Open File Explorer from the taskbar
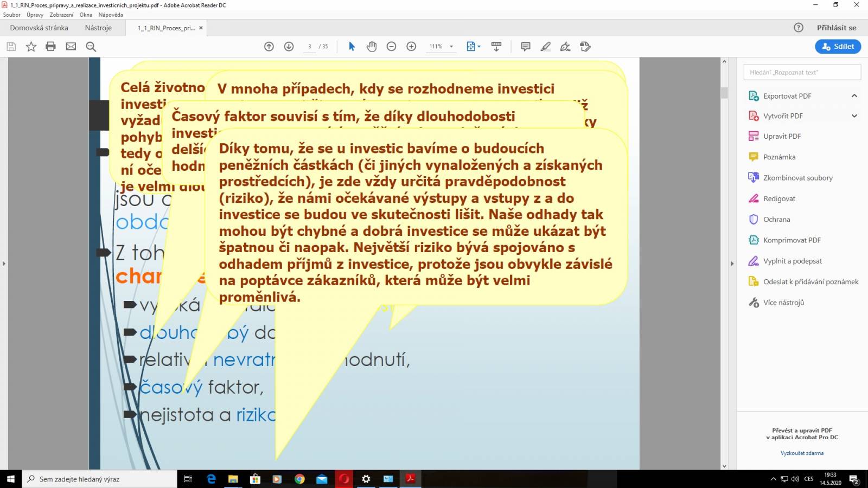The image size is (868, 488). click(x=233, y=479)
